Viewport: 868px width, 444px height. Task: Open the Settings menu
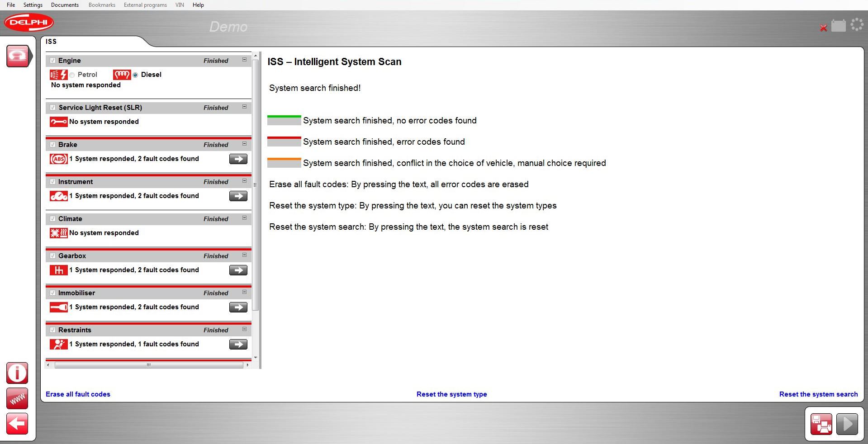(33, 5)
